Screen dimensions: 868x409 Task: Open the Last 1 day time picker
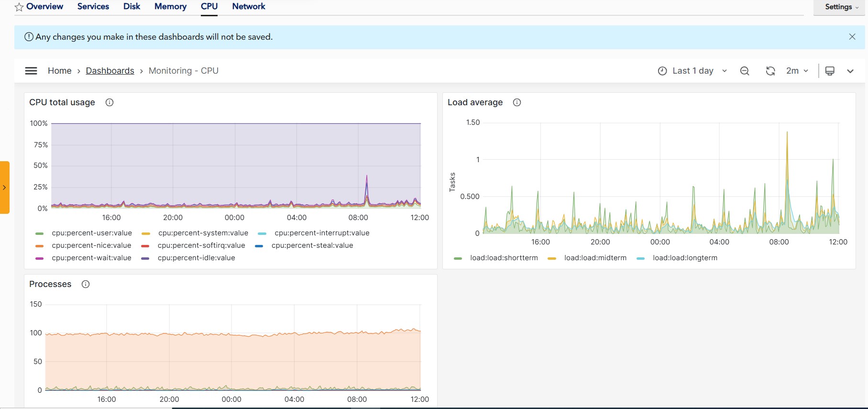692,71
